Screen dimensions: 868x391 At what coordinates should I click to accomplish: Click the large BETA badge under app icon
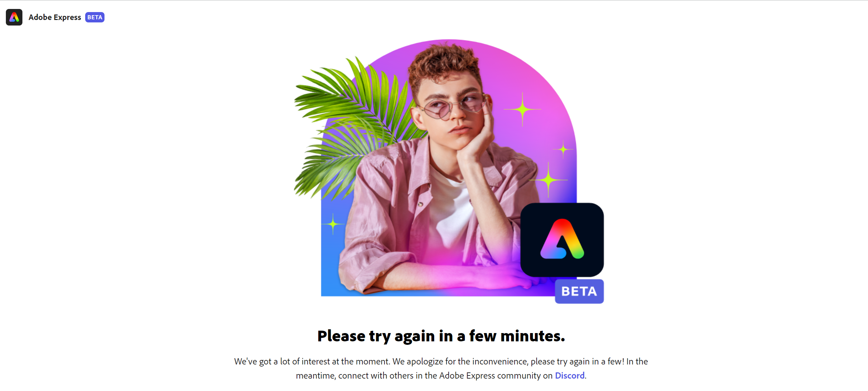point(579,291)
